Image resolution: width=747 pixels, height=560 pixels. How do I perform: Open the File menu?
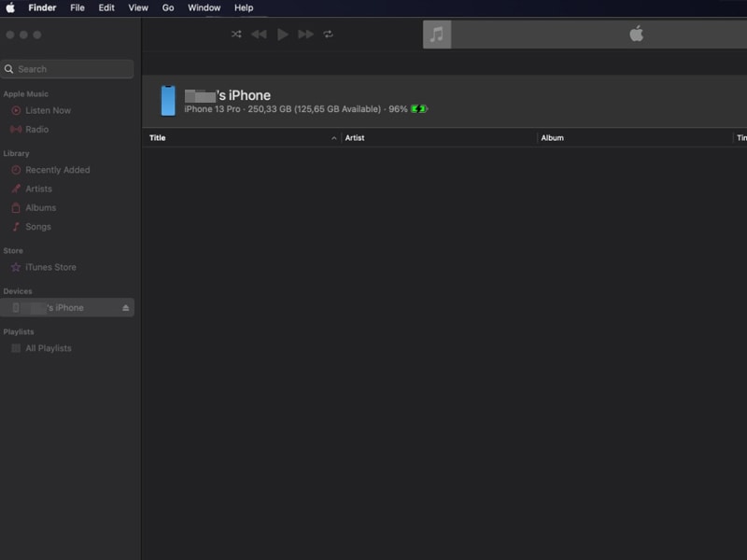pyautogui.click(x=78, y=8)
